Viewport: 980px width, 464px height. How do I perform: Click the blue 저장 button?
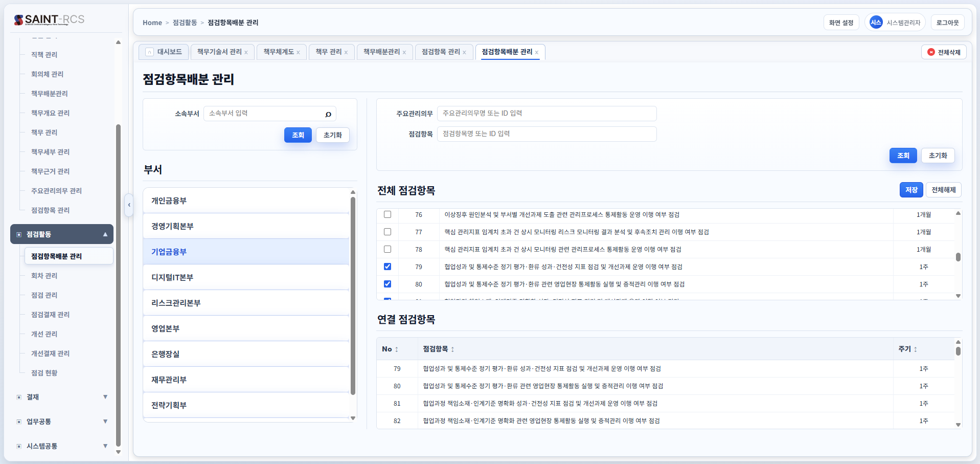pyautogui.click(x=911, y=190)
